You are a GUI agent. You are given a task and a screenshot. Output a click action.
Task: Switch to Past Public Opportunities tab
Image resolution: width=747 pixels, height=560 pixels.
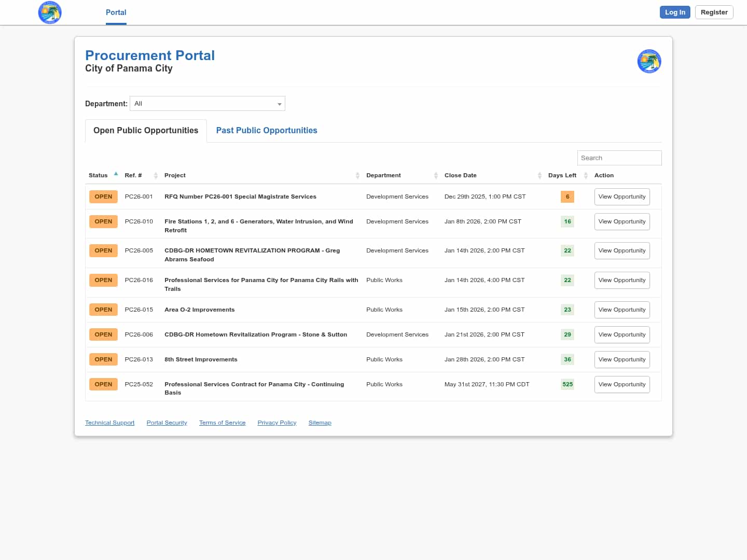pos(267,131)
